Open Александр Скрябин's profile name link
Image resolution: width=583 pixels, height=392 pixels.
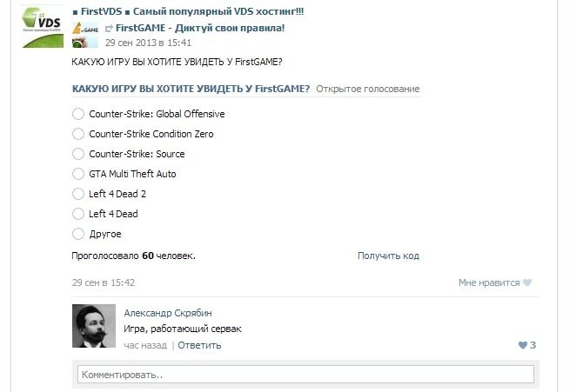click(168, 313)
